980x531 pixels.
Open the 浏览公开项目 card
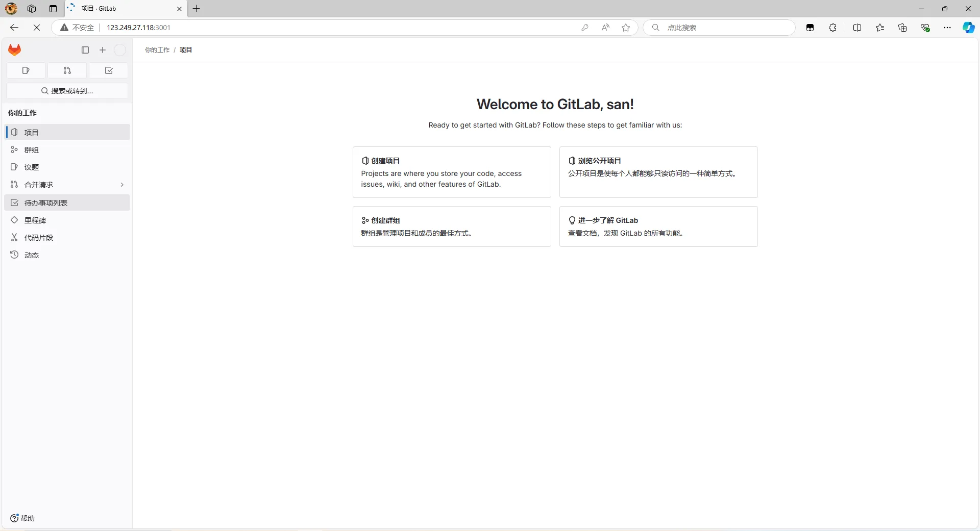(x=658, y=172)
